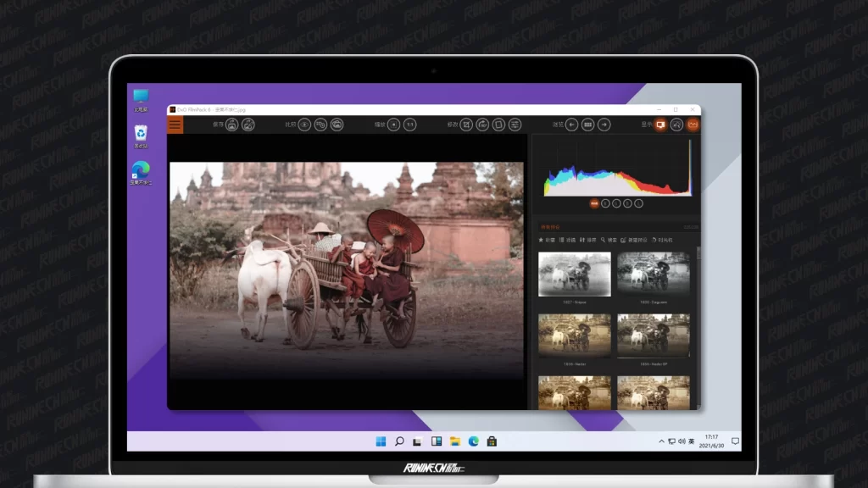Open the Windows Start menu
Viewport: 868px width, 488px height.
click(x=381, y=441)
